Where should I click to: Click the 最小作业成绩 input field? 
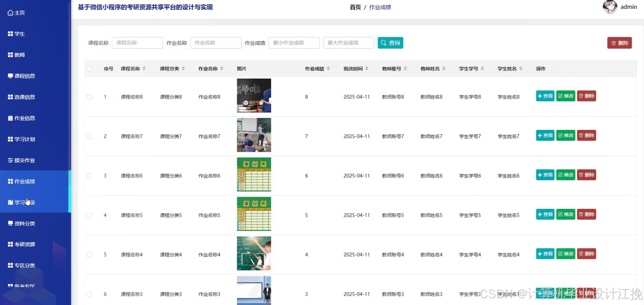pyautogui.click(x=294, y=43)
